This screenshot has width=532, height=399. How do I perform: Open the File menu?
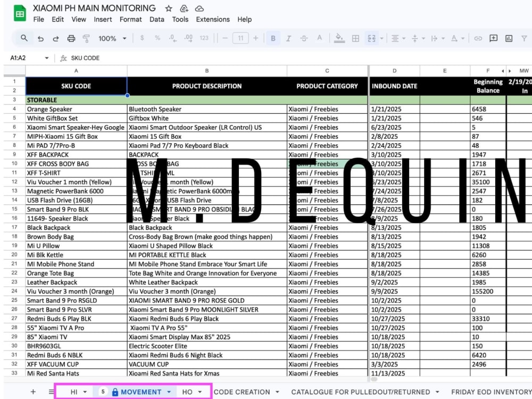pyautogui.click(x=39, y=19)
